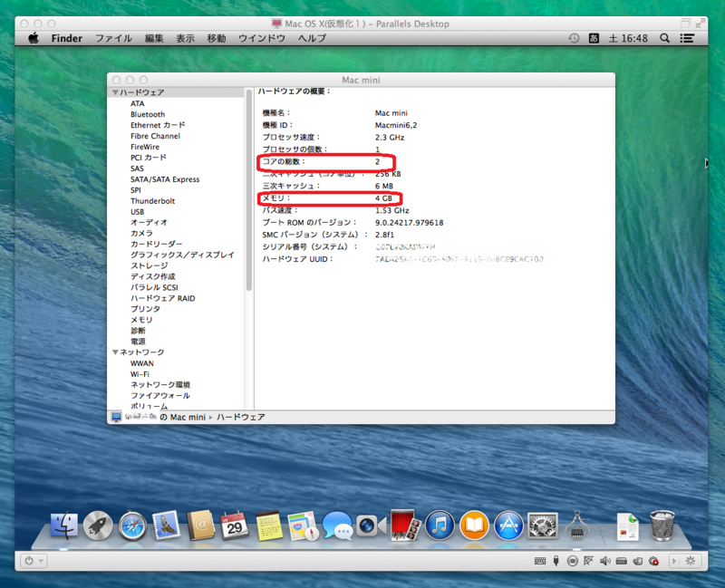Open FaceTime camera icon in Dock
This screenshot has width=725, height=588.
tap(372, 526)
